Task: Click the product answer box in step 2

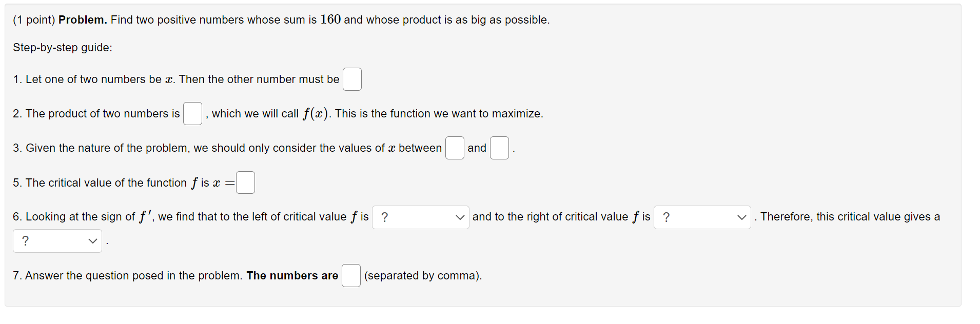Action: [192, 114]
